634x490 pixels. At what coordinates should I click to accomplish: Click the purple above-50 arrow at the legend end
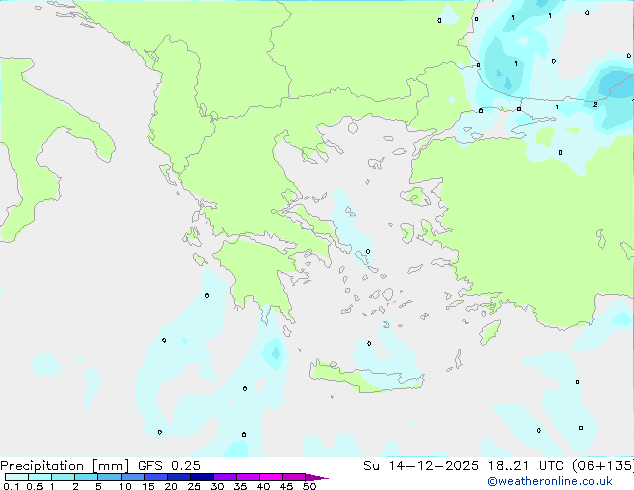coord(317,477)
